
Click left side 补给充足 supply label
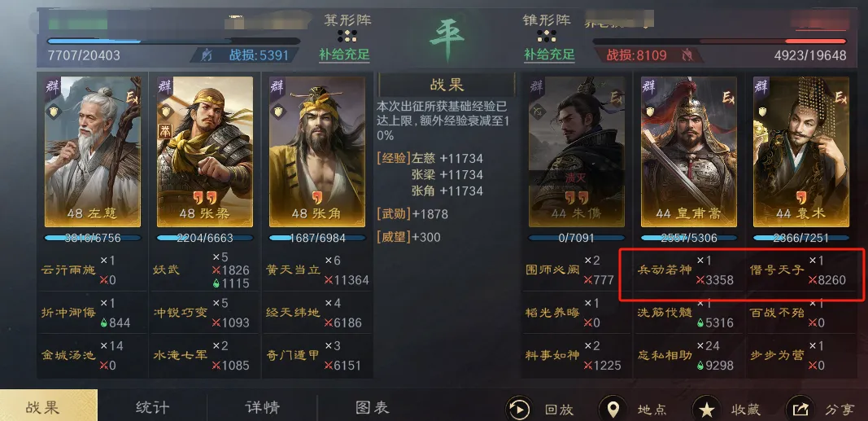click(344, 55)
